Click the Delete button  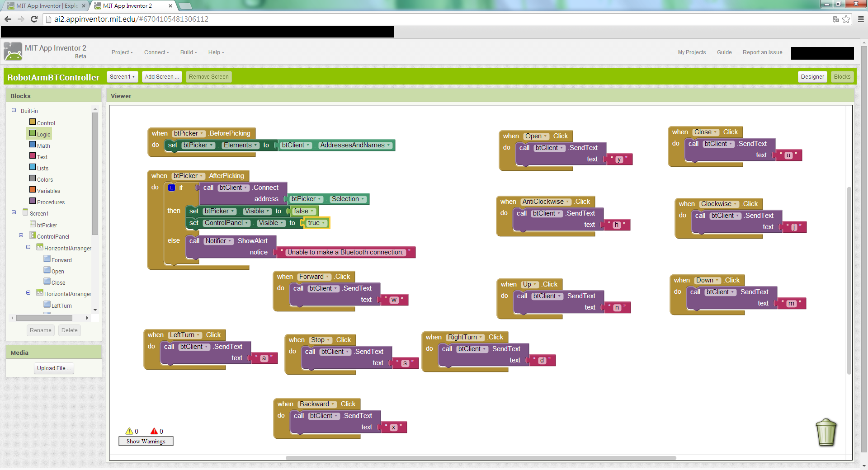70,330
